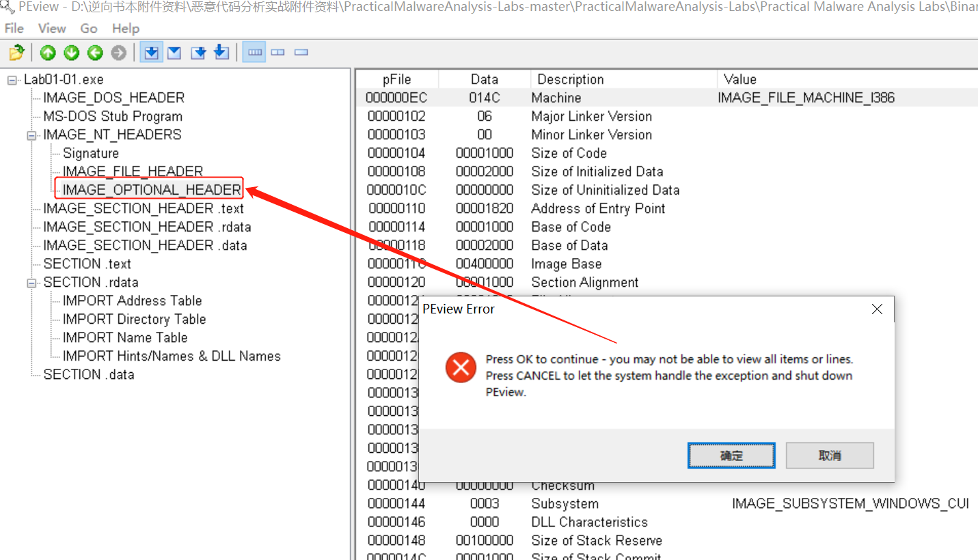Click the Description column header
Viewport: 978px width, 560px height.
coord(624,79)
